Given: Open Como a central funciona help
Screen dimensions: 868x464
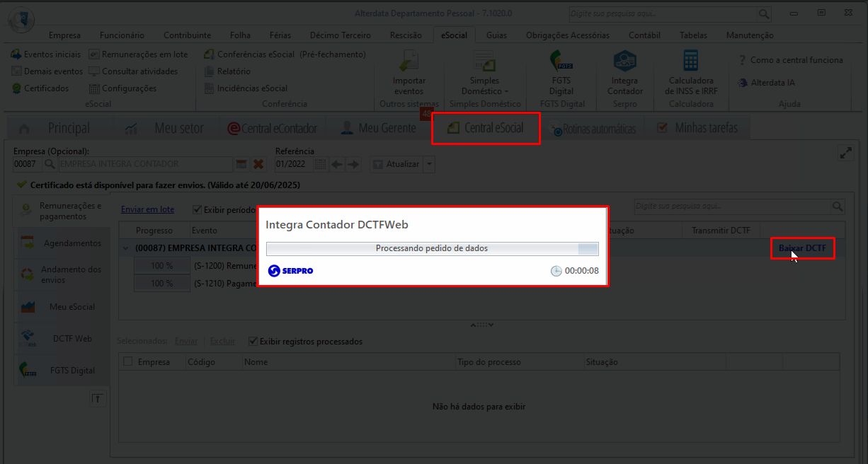Looking at the screenshot, I should [791, 60].
